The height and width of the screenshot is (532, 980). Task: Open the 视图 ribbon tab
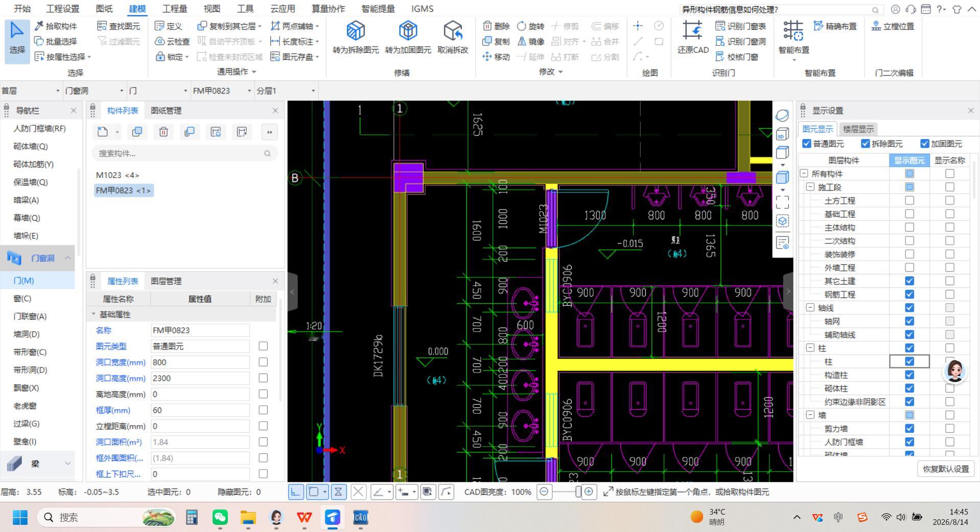[212, 9]
